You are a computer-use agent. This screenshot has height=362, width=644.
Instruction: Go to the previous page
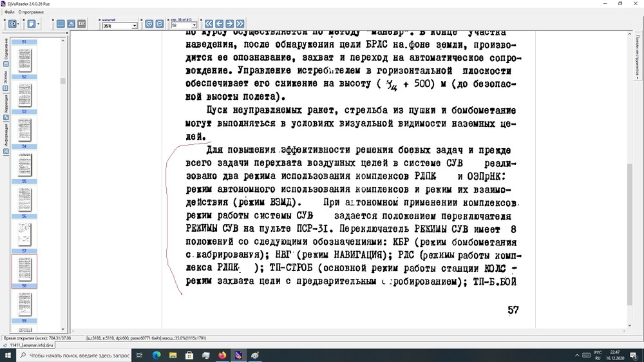click(220, 24)
